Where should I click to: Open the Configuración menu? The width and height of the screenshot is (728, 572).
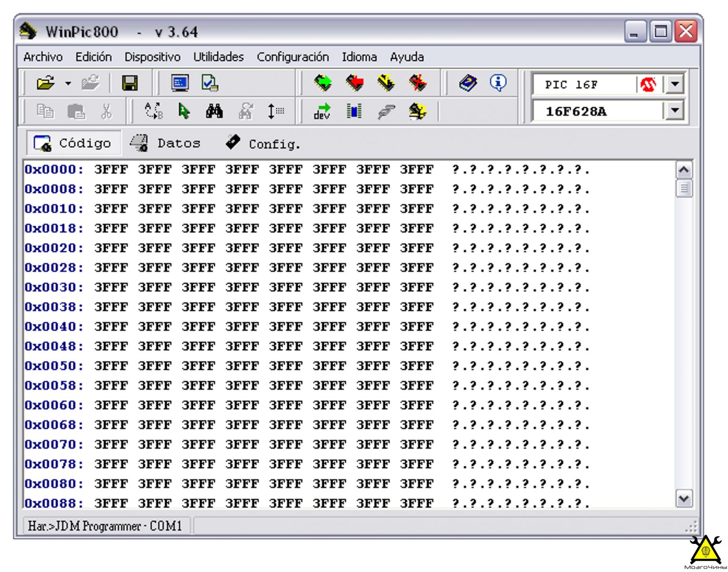(293, 57)
